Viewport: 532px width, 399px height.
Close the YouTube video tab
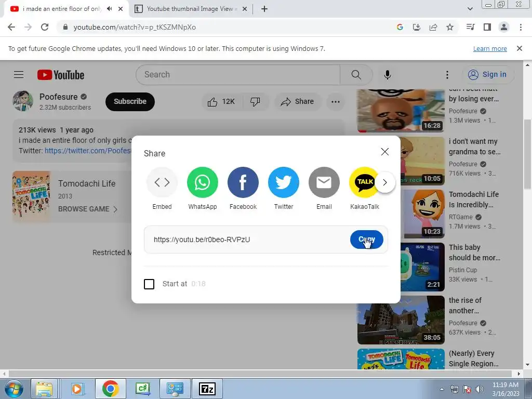(121, 9)
